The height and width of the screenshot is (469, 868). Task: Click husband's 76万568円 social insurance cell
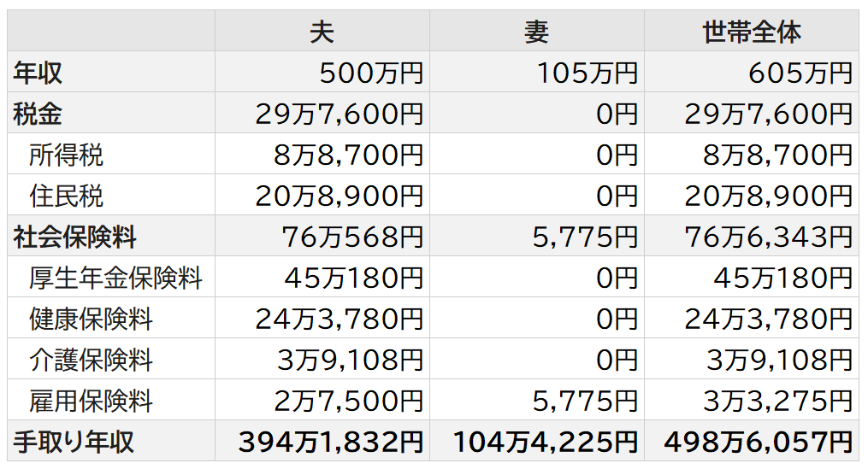point(352,237)
